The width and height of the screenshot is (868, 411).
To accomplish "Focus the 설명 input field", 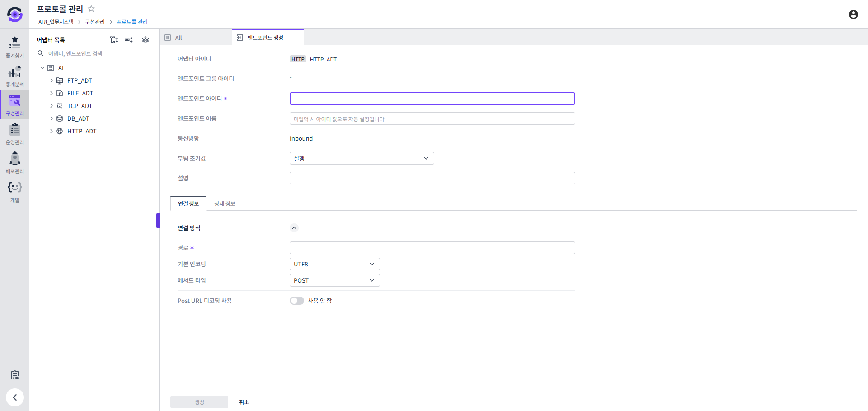I will pyautogui.click(x=432, y=178).
